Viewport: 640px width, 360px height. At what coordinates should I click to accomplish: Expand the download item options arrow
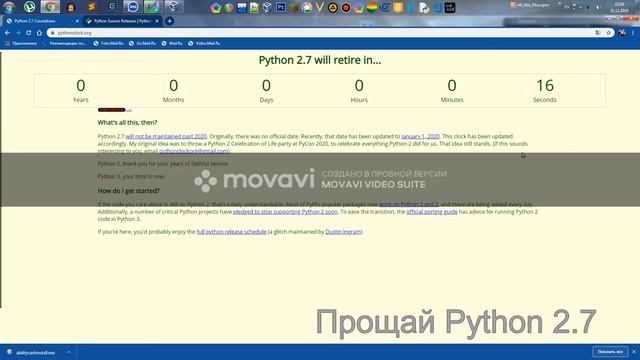(69, 352)
